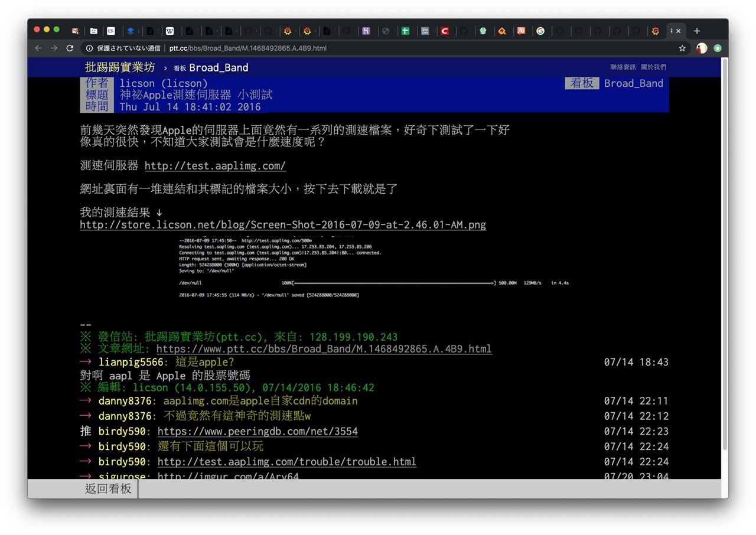Viewport: 756px width, 535px height.
Task: Go back to the previous page
Action: [x=38, y=48]
